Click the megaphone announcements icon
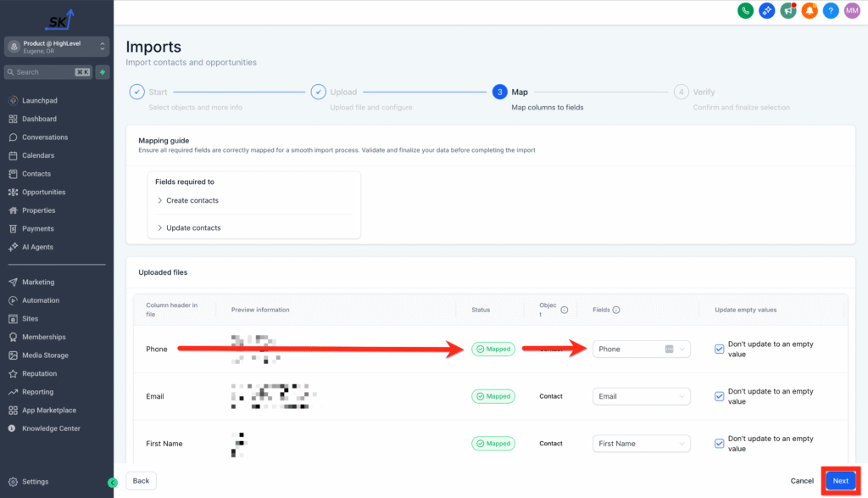Image resolution: width=868 pixels, height=498 pixels. (788, 11)
